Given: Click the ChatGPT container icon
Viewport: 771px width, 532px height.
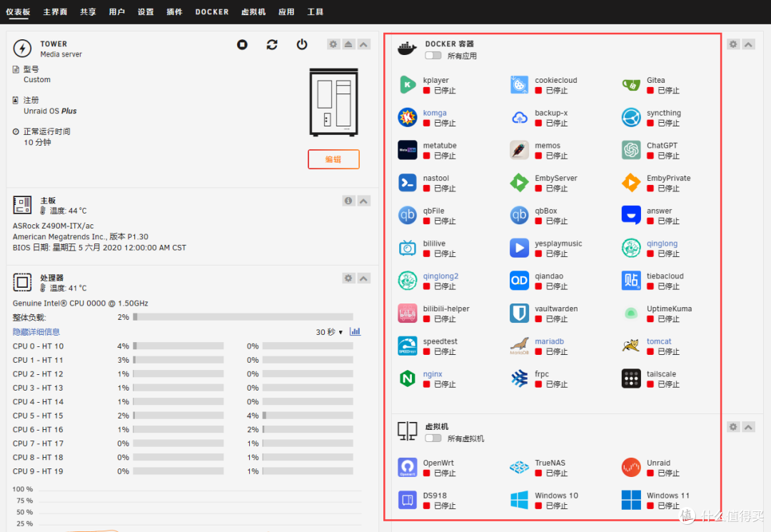Looking at the screenshot, I should tap(631, 150).
